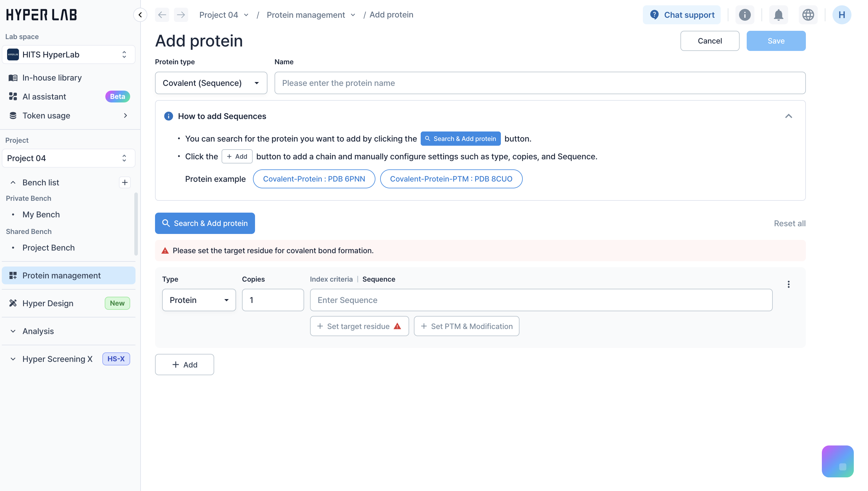868x491 pixels.
Task: Open the Protein type dropdown
Action: (211, 83)
